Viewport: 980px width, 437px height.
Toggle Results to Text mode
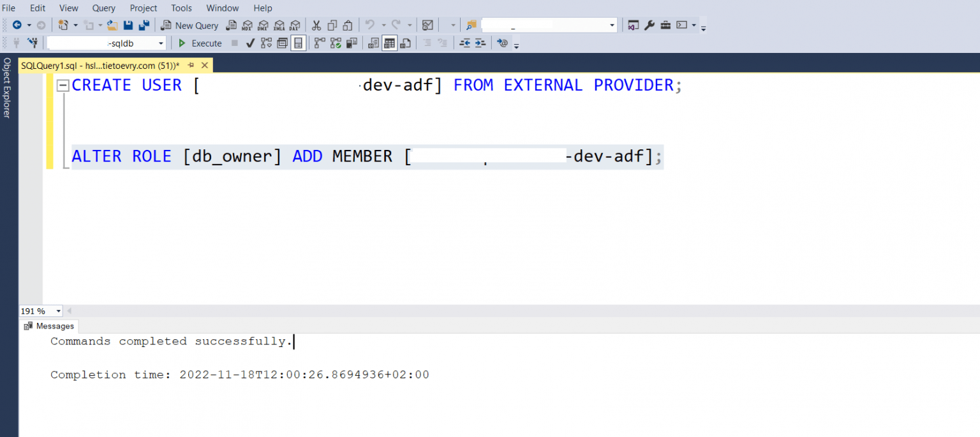point(373,43)
